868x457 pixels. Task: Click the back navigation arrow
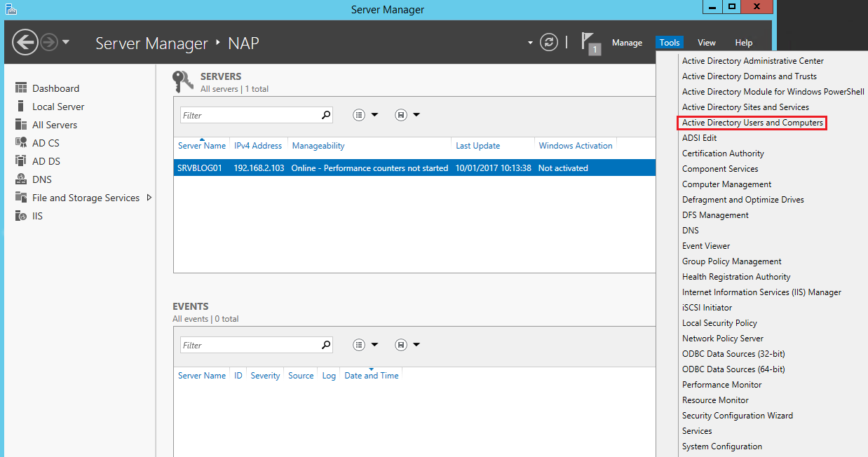click(25, 42)
